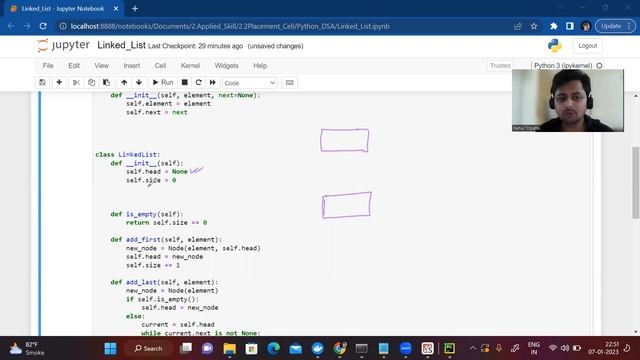
Task: Open the Mail app from taskbar
Action: pyautogui.click(x=296, y=349)
